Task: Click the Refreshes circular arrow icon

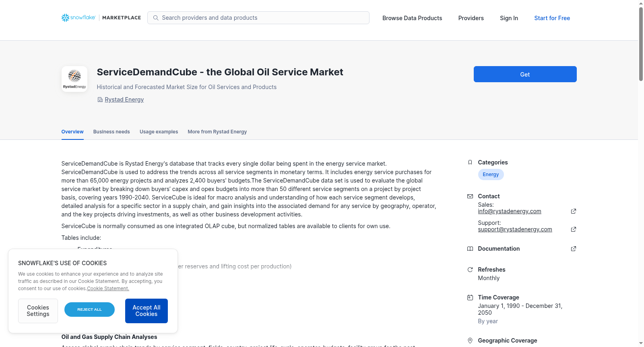Action: (x=470, y=270)
